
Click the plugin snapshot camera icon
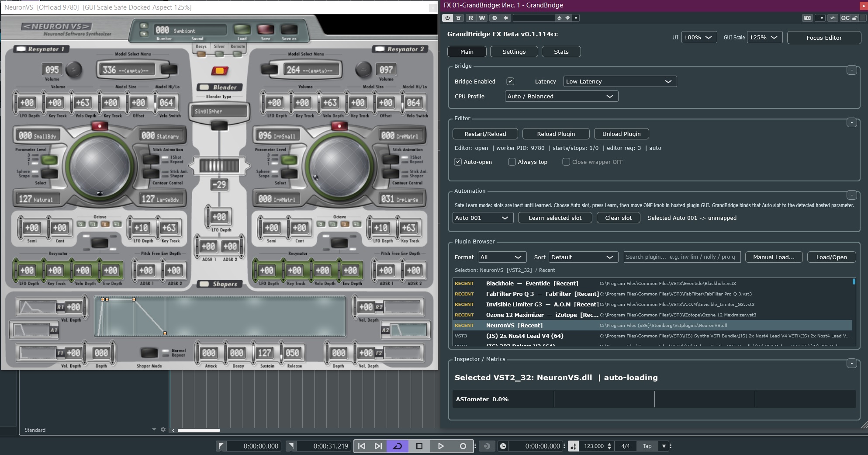[x=807, y=18]
